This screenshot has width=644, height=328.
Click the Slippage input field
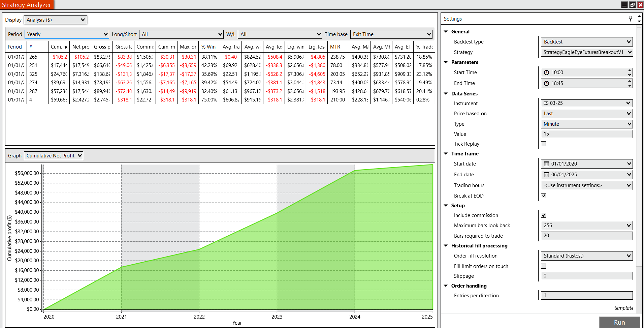point(586,276)
